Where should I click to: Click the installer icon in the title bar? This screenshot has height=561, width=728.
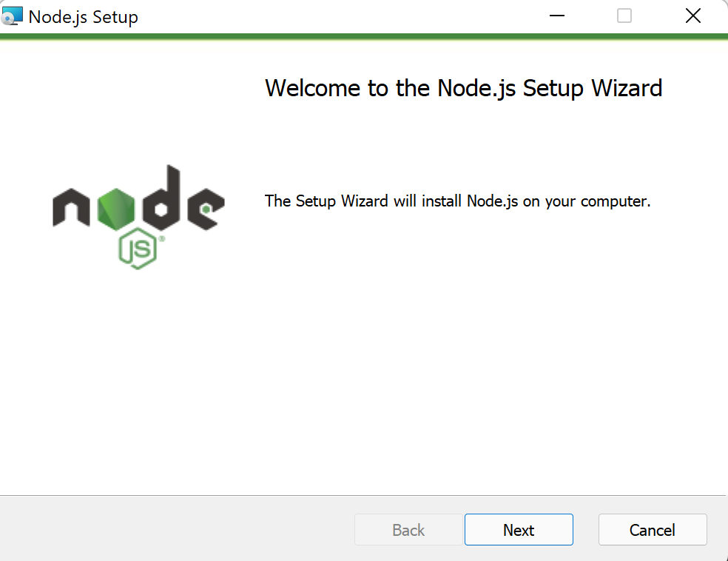pos(13,16)
